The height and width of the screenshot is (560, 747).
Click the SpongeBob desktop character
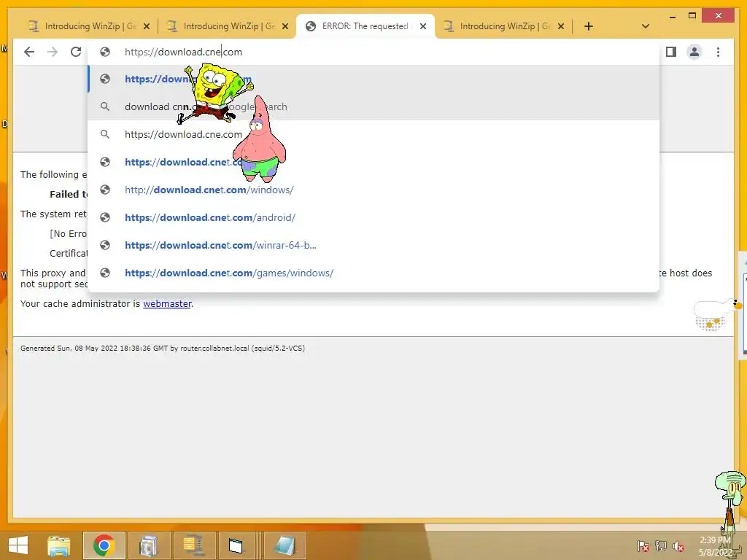pos(214,94)
